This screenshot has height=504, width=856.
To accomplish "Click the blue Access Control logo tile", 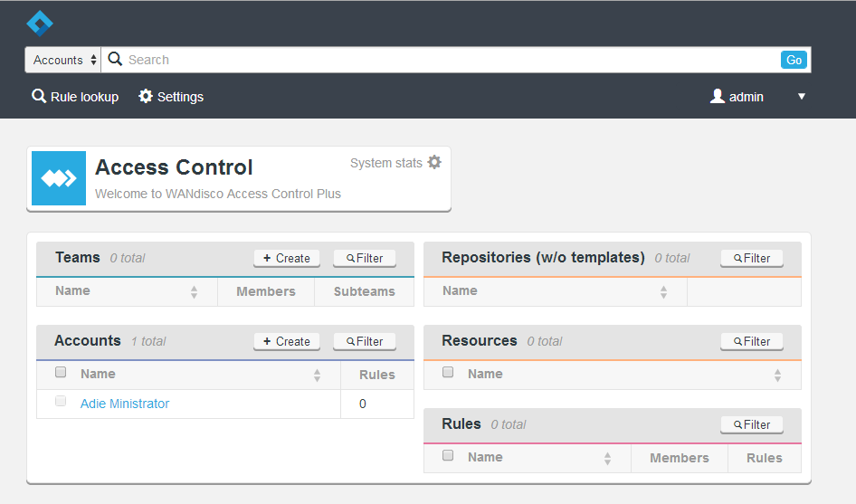I will [x=59, y=178].
